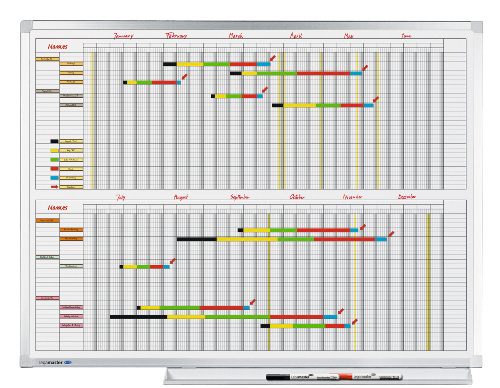The width and height of the screenshot is (500, 388).
Task: Click the October month heading
Action: click(x=297, y=197)
